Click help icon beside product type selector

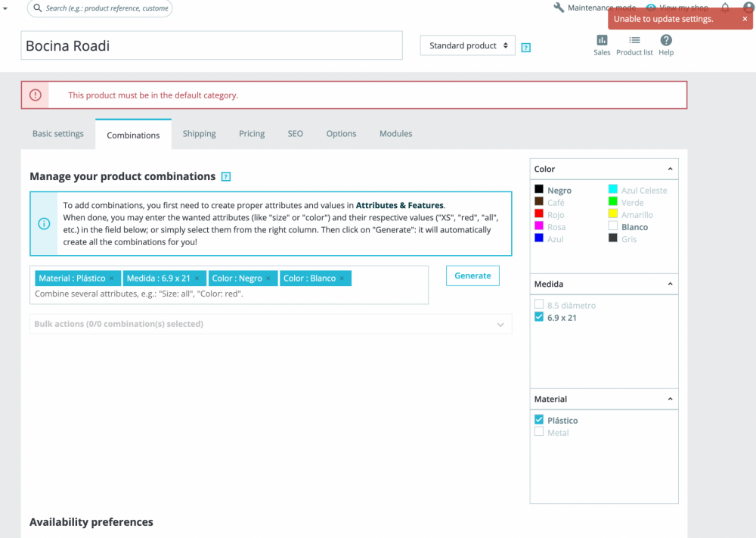[526, 47]
